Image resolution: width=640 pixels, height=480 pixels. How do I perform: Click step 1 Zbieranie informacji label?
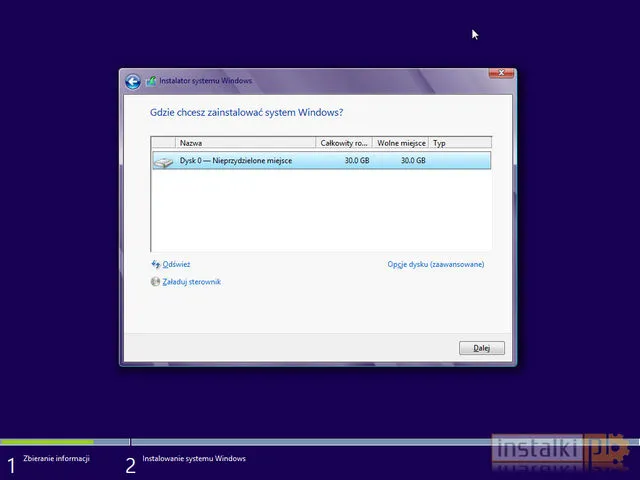[56, 459]
